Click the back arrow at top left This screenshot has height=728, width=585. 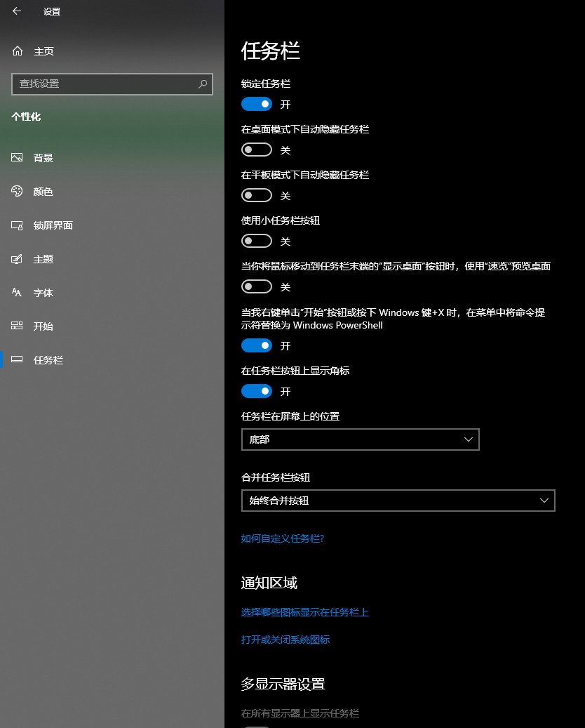coord(15,11)
